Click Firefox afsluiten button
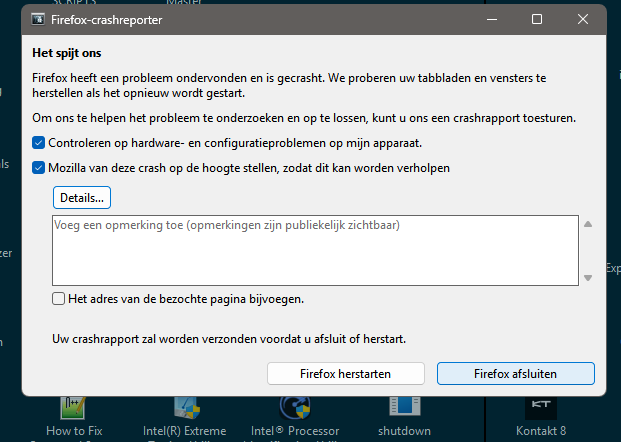This screenshot has height=442, width=621. click(x=516, y=373)
